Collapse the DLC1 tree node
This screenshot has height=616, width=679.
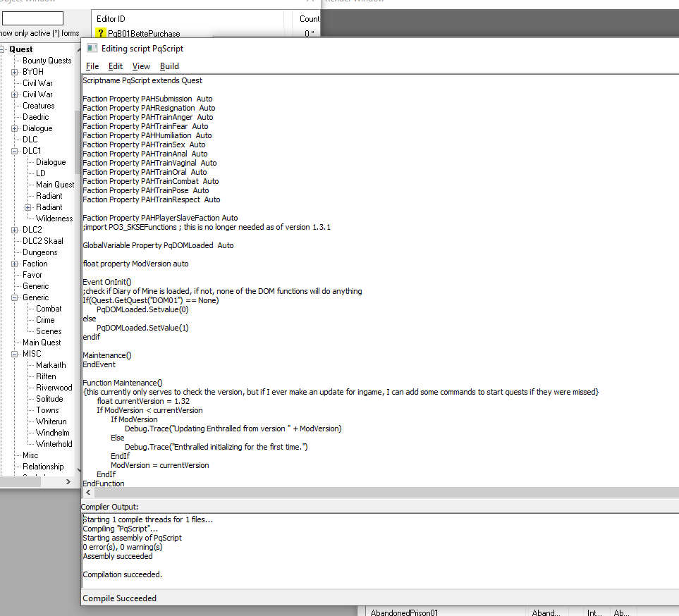14,151
